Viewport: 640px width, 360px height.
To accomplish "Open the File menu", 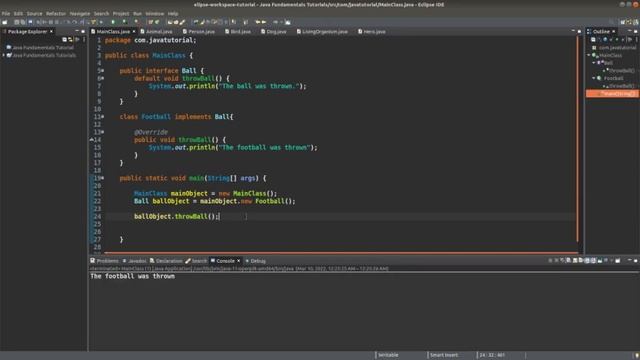I will tap(6, 13).
